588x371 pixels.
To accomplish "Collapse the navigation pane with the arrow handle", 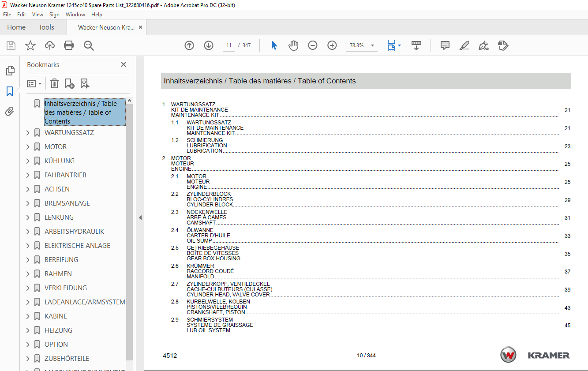I will click(x=140, y=217).
